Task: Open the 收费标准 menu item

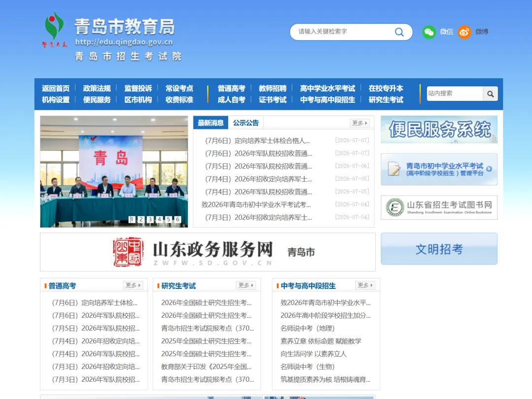Action: pyautogui.click(x=179, y=100)
